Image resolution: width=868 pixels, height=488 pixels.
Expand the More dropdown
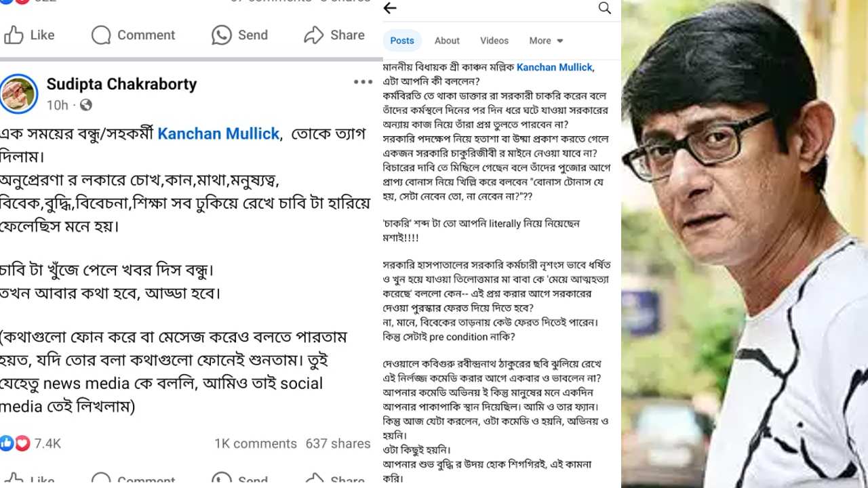pyautogui.click(x=547, y=41)
